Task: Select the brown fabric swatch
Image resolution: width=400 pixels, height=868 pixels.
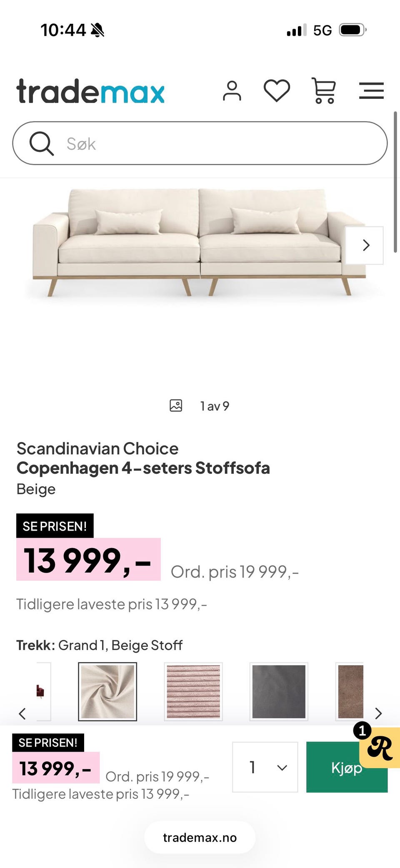Action: [350, 691]
